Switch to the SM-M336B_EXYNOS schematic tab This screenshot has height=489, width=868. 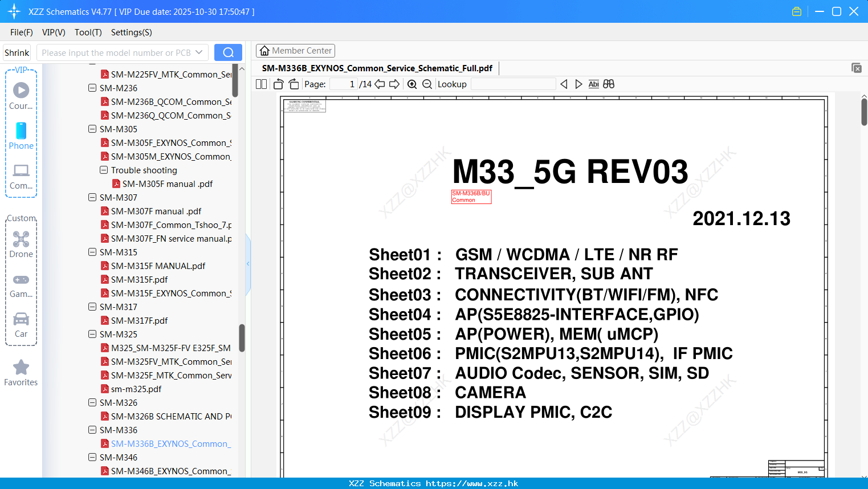tap(377, 68)
